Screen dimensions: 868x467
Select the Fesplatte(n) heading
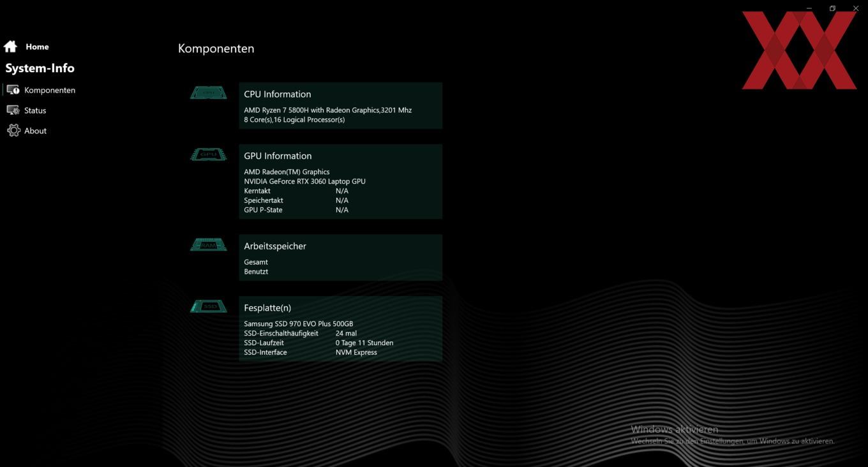click(267, 308)
